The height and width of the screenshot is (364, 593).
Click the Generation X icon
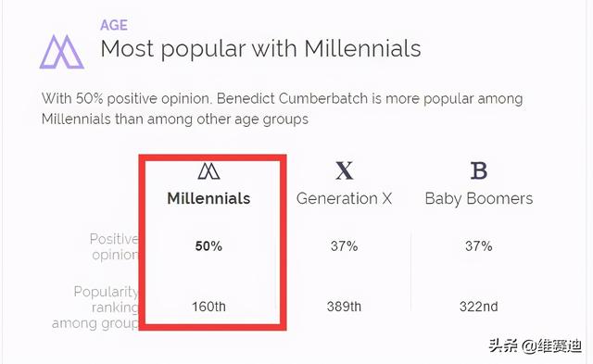pos(344,170)
